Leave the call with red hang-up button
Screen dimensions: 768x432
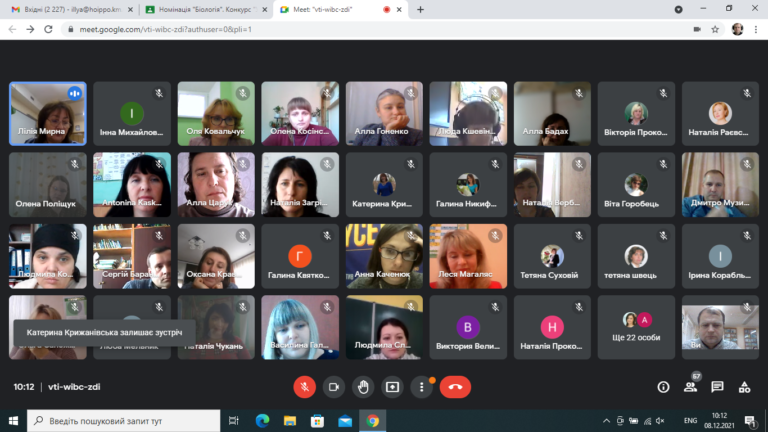(x=455, y=387)
